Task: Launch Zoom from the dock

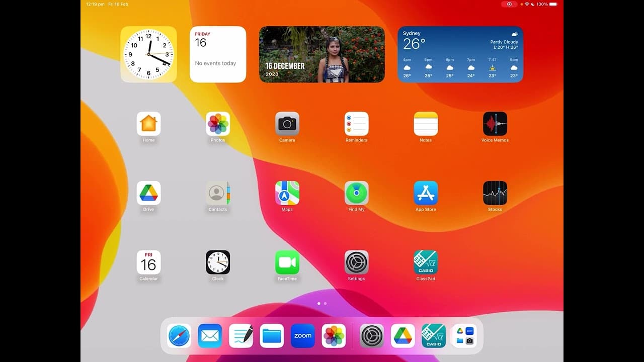Action: coord(303,336)
